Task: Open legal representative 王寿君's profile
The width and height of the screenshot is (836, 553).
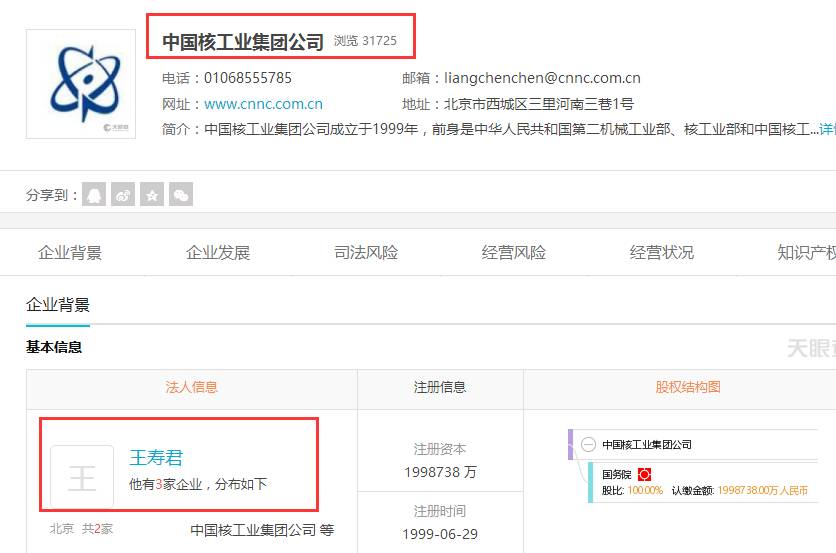Action: [156, 458]
